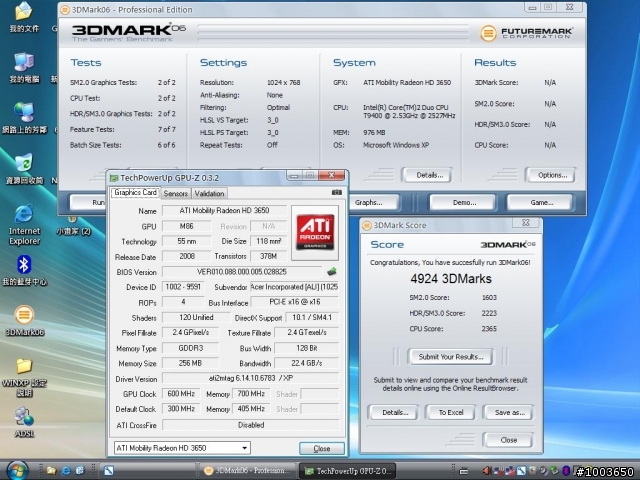Click the GPU-Z Name field
Viewport: 640px width, 480px height.
[x=224, y=211]
